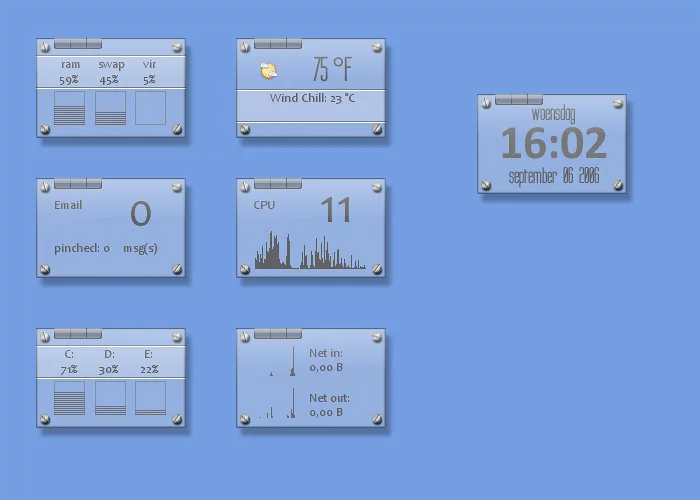The height and width of the screenshot is (500, 700).
Task: Click the CPU percentage number 11
Action: coord(336,210)
